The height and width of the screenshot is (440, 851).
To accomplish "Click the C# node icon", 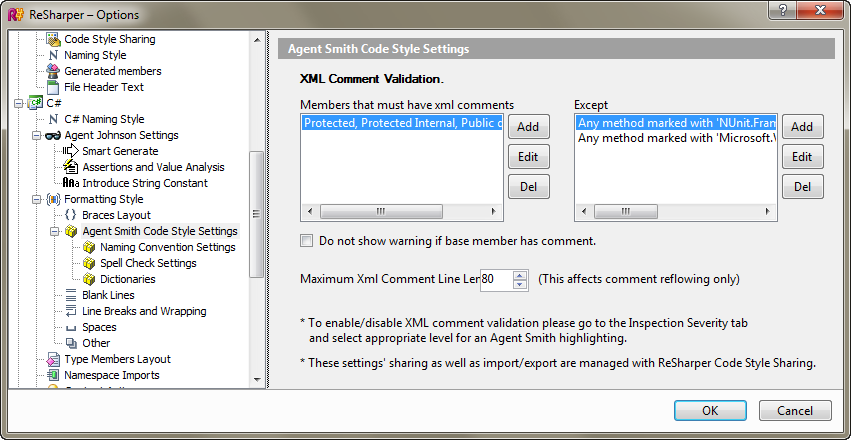I will pyautogui.click(x=36, y=103).
